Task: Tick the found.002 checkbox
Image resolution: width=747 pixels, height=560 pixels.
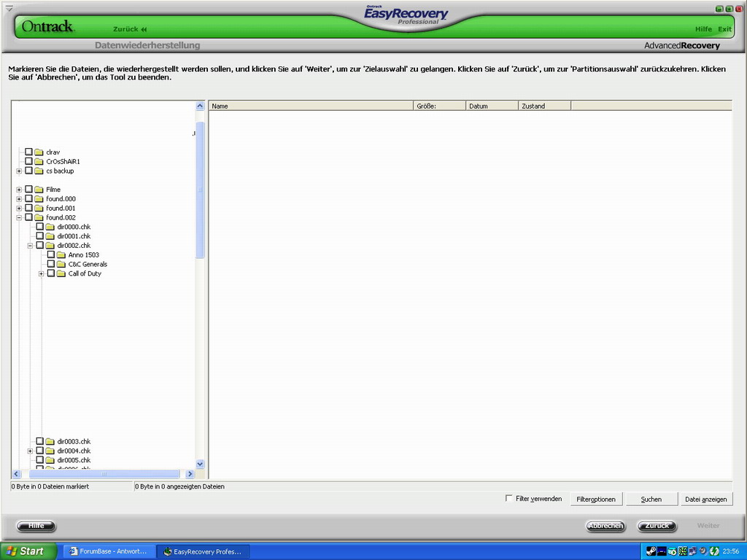Action: coord(28,217)
